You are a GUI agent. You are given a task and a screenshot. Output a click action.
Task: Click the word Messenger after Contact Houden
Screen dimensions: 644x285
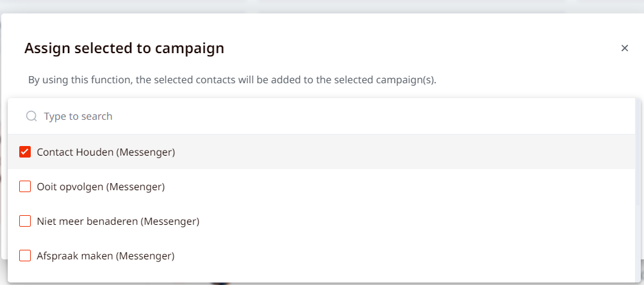(145, 152)
